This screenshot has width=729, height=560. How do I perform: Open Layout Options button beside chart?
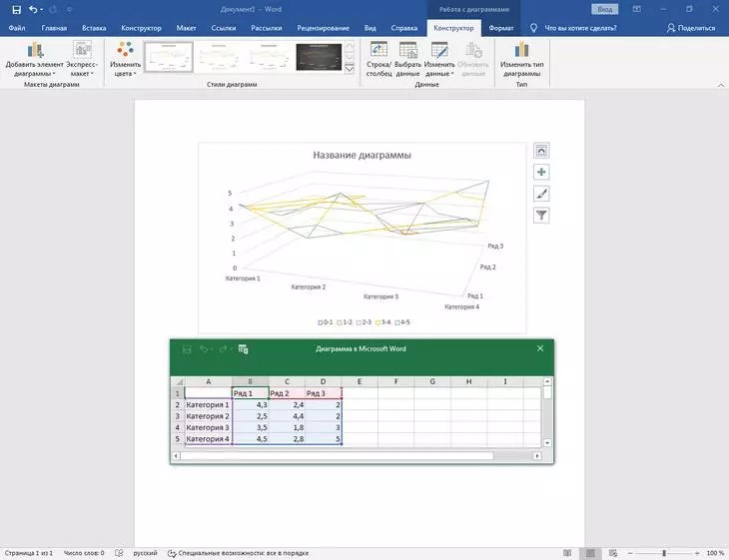[542, 151]
